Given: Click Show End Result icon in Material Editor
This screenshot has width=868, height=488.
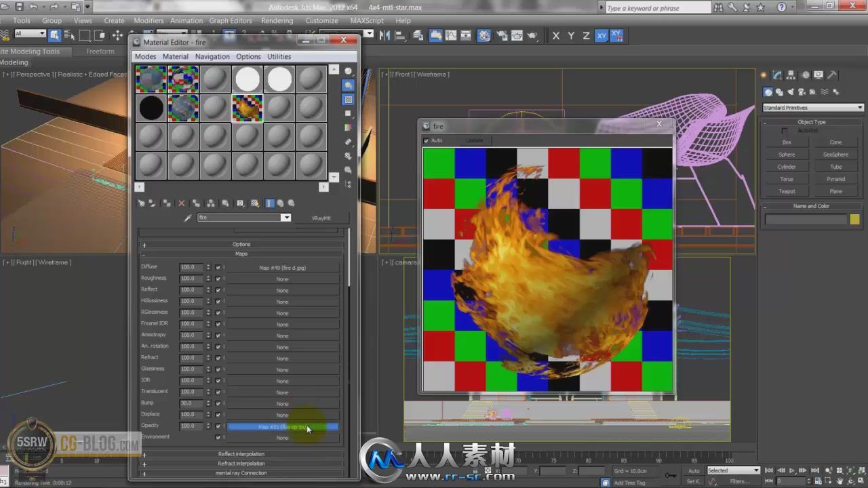Looking at the screenshot, I should (x=270, y=203).
